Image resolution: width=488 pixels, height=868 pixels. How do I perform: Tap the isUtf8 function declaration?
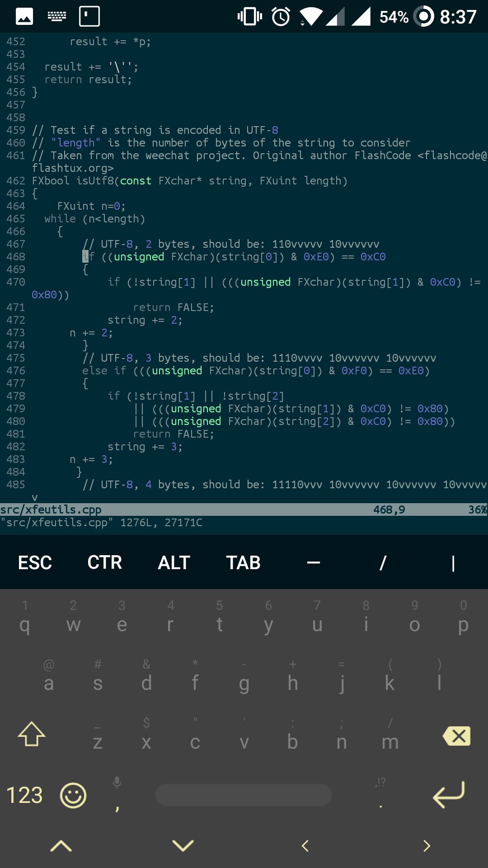[190, 181]
